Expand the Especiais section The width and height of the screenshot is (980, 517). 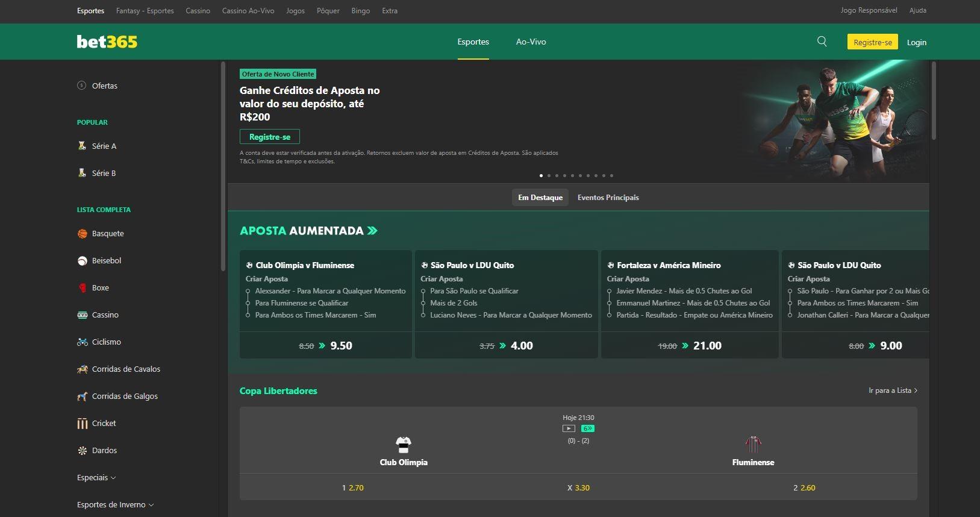pos(96,478)
